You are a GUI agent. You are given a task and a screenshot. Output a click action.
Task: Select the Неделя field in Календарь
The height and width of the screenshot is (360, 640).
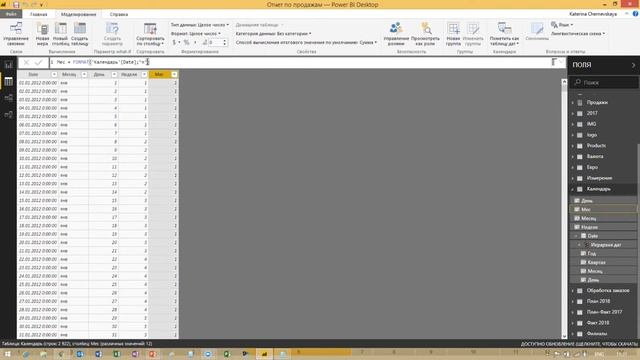[x=603, y=227]
